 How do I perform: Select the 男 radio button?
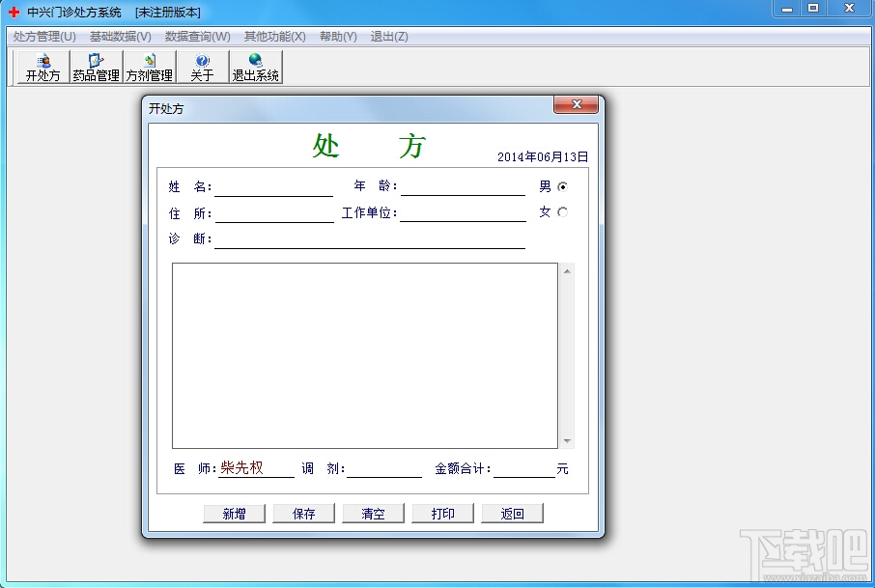(x=562, y=186)
